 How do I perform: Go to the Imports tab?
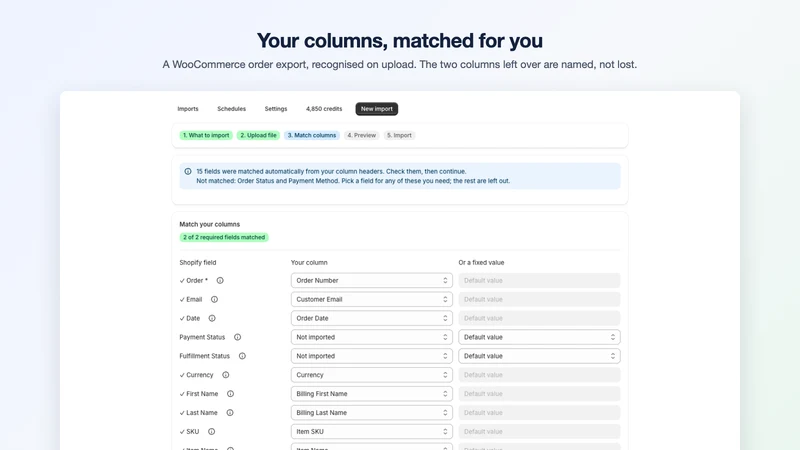point(188,109)
